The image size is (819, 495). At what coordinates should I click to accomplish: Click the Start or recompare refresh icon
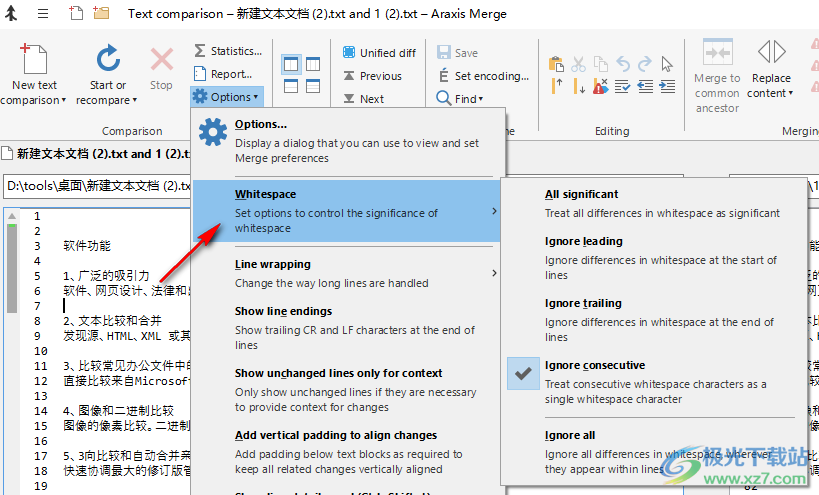point(108,58)
